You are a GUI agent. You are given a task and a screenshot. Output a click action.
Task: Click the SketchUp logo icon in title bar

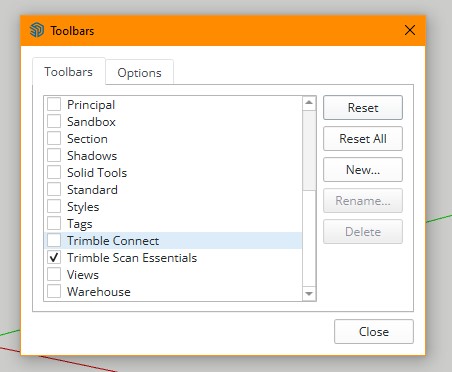click(x=37, y=30)
